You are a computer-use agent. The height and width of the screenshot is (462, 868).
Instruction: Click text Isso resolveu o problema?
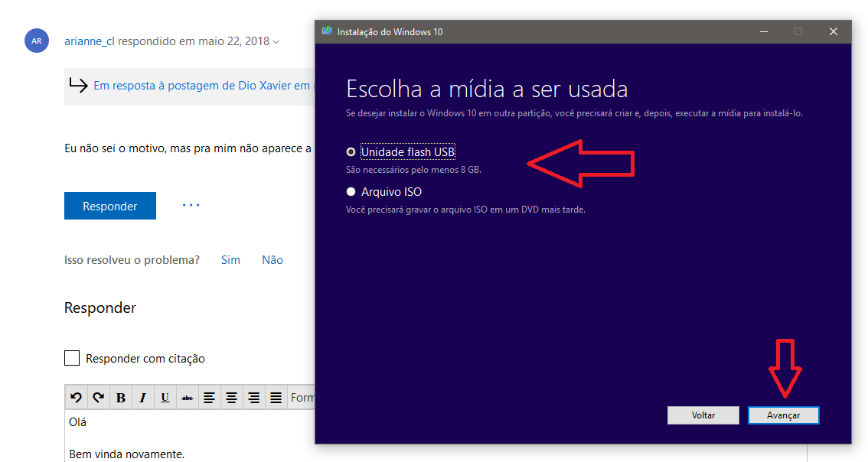[x=132, y=260]
